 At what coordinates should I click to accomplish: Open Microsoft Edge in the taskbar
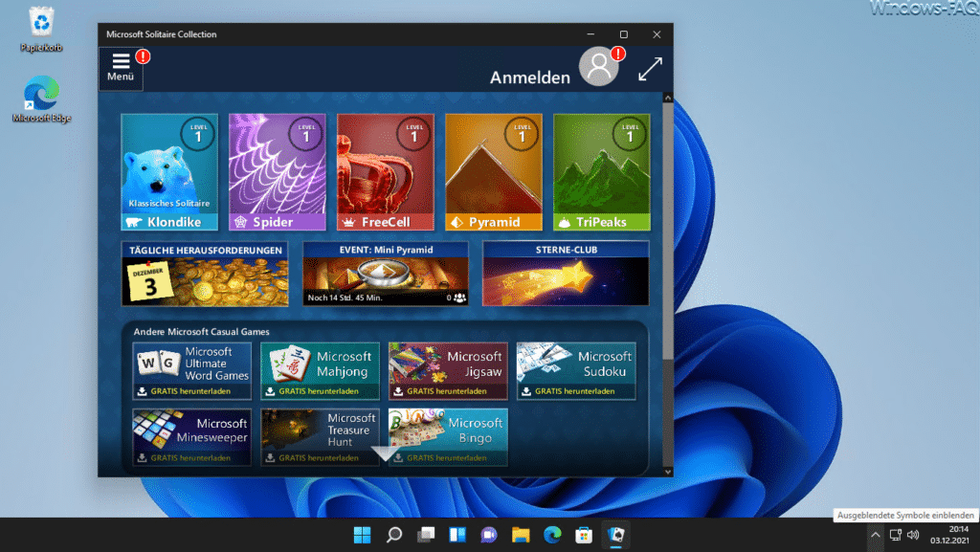(x=552, y=535)
